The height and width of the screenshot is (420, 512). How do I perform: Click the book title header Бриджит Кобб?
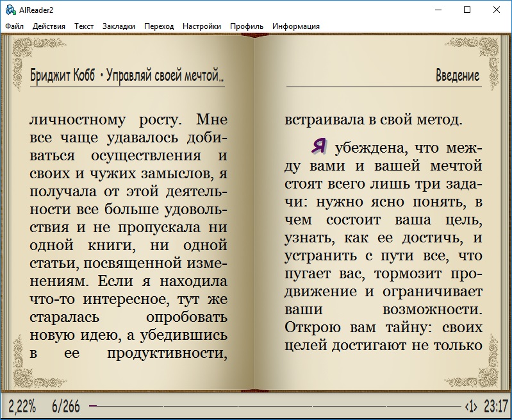(127, 76)
